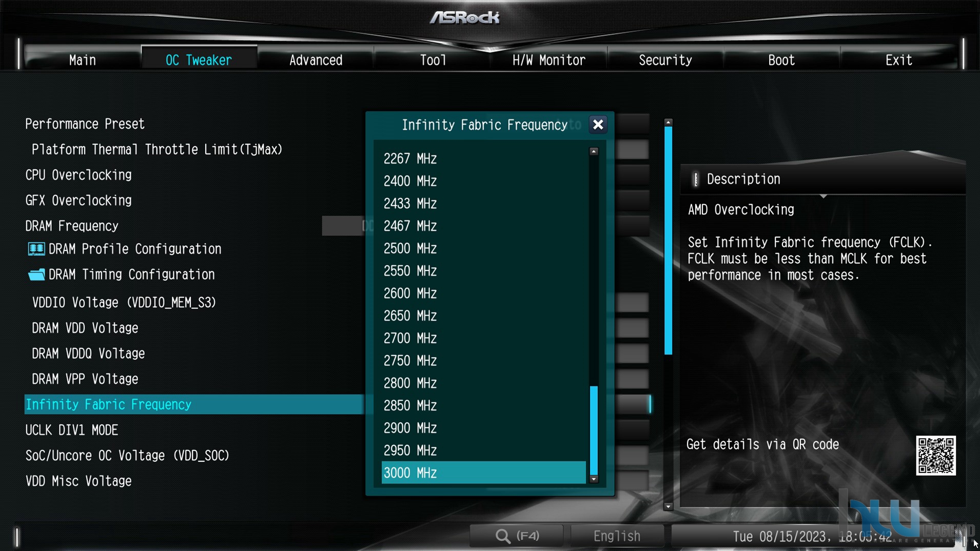Screen dimensions: 980x551
Task: Select 3000 MHz frequency option
Action: [483, 473]
